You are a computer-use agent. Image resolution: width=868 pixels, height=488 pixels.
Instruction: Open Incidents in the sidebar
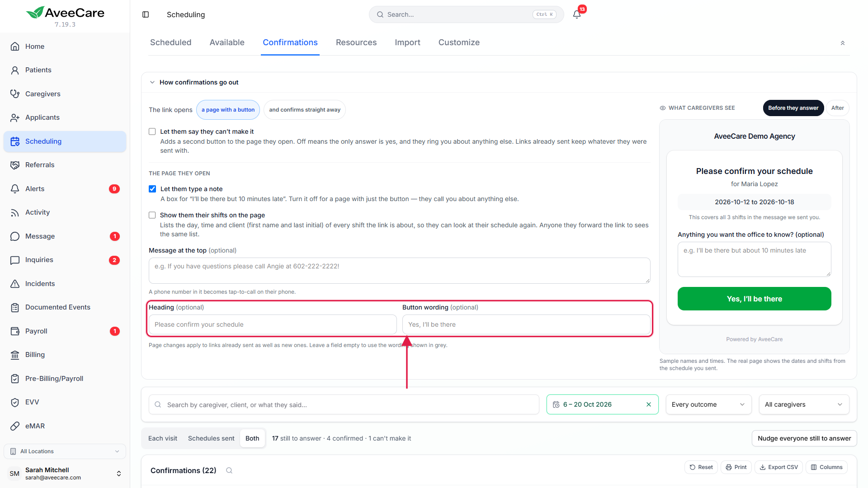pyautogui.click(x=65, y=284)
